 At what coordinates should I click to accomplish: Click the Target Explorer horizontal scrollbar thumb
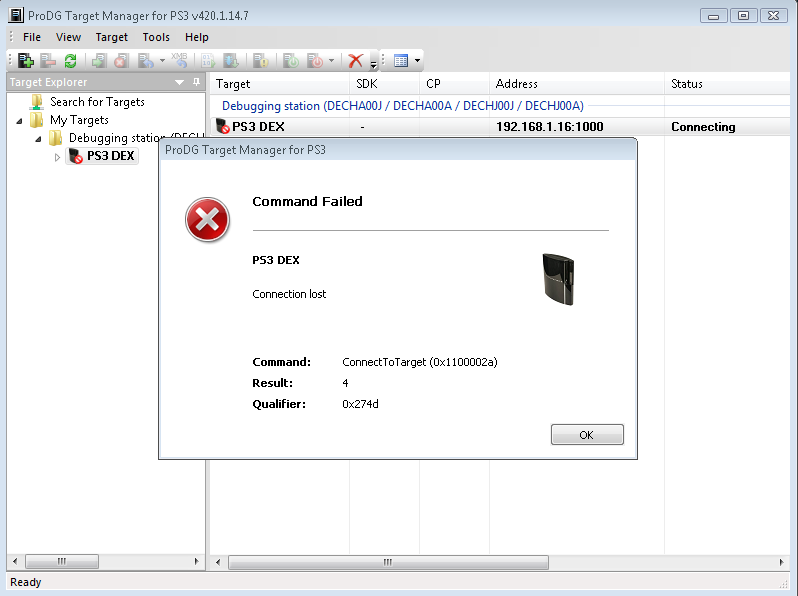point(62,561)
